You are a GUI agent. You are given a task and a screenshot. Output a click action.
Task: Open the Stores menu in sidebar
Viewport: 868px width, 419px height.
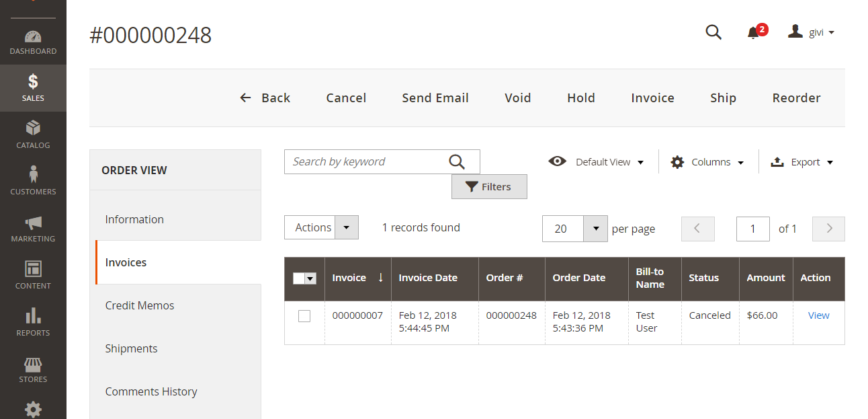(x=33, y=370)
